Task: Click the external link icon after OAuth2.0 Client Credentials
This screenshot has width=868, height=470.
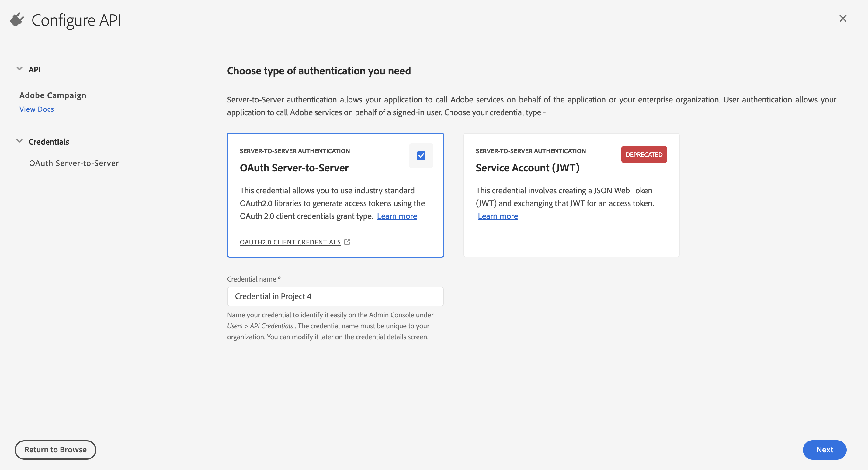Action: coord(347,242)
